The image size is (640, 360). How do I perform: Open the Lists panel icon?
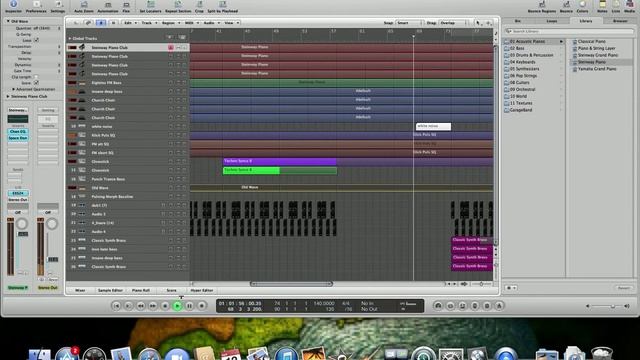point(616,6)
